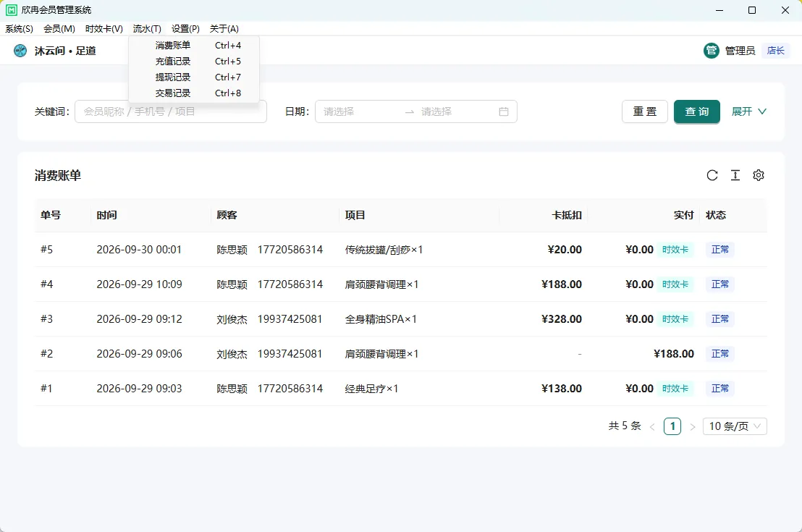Image resolution: width=802 pixels, height=532 pixels.
Task: Click the ¥138.00 card deduction value
Action: (562, 389)
